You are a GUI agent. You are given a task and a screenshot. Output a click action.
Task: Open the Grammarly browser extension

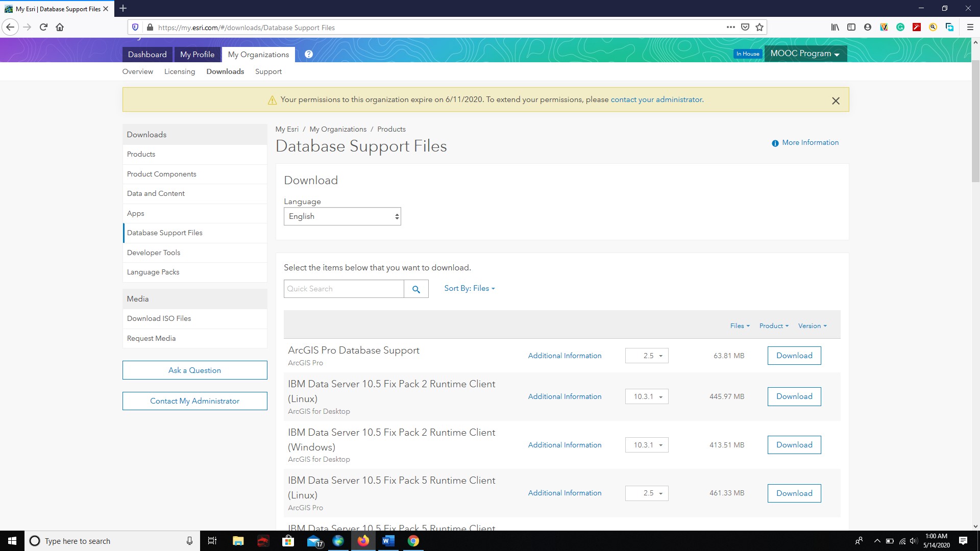pos(900,27)
